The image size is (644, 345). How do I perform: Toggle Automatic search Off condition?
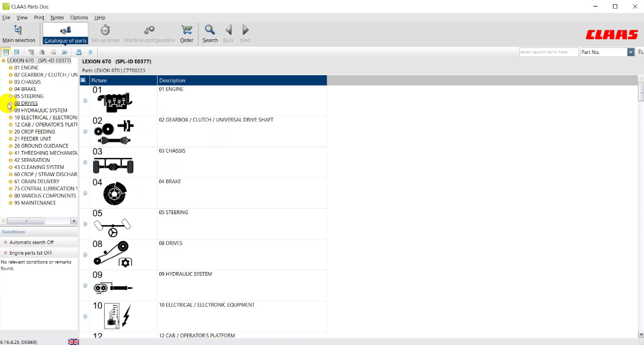pyautogui.click(x=31, y=243)
